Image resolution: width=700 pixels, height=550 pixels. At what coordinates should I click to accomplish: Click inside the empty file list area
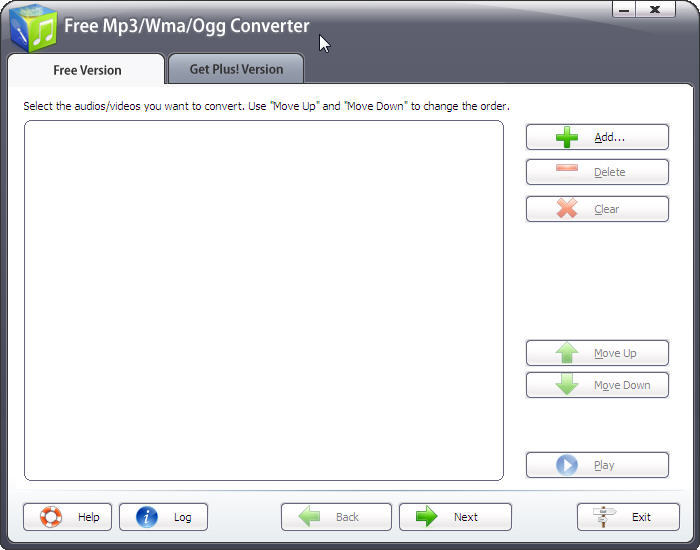264,300
